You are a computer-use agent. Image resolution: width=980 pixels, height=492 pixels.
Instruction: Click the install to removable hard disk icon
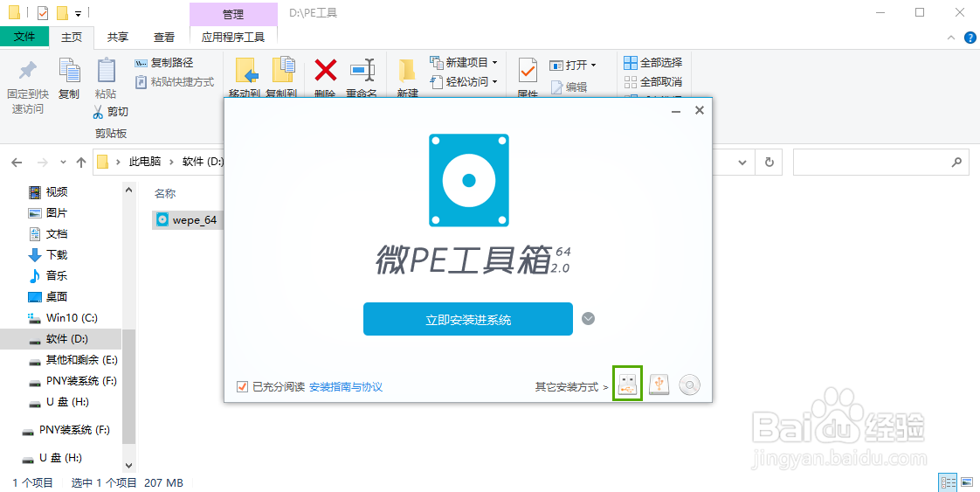point(659,385)
